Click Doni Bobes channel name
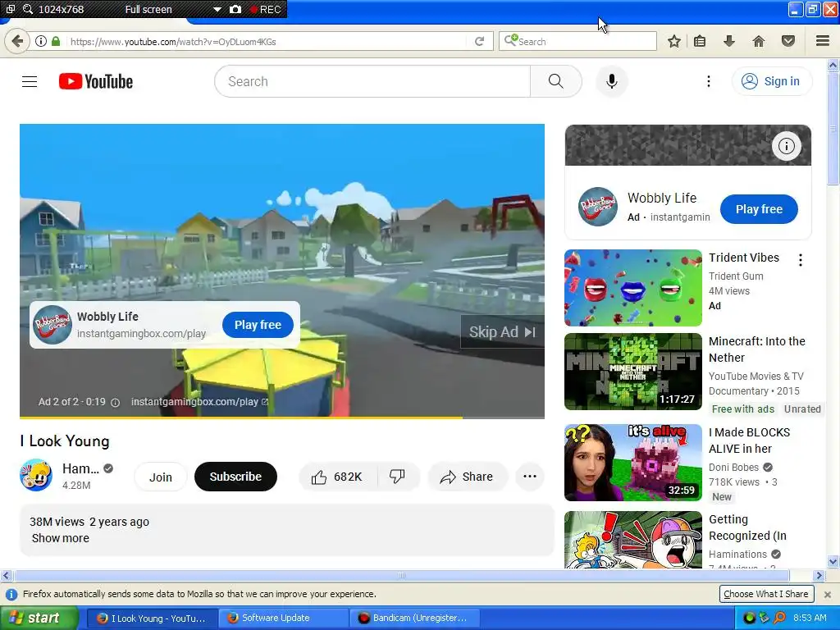Image resolution: width=840 pixels, height=630 pixels. point(733,467)
